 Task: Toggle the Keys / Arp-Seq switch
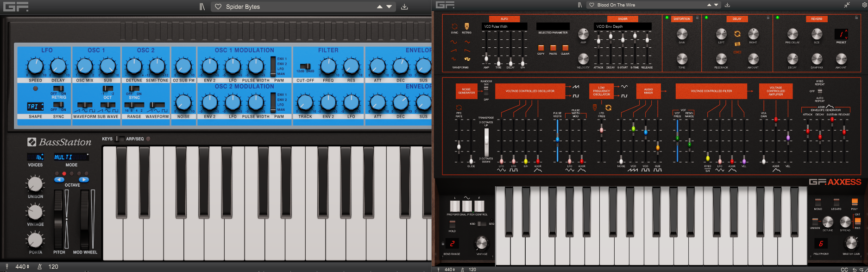pyautogui.click(x=120, y=139)
